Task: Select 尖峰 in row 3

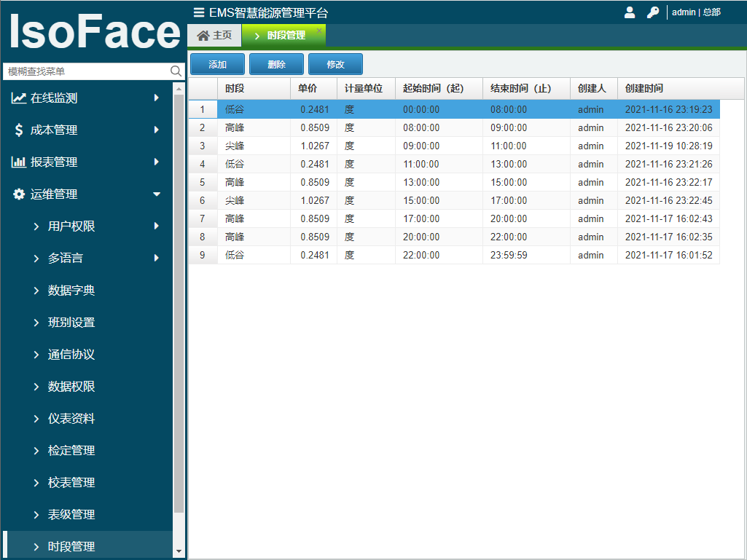Action: 235,146
